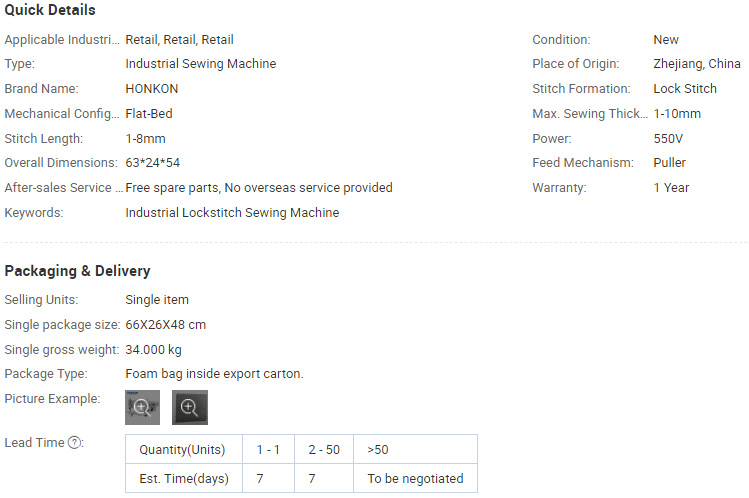Click the truncated After-sales Service label
The image size is (749, 498).
click(64, 188)
